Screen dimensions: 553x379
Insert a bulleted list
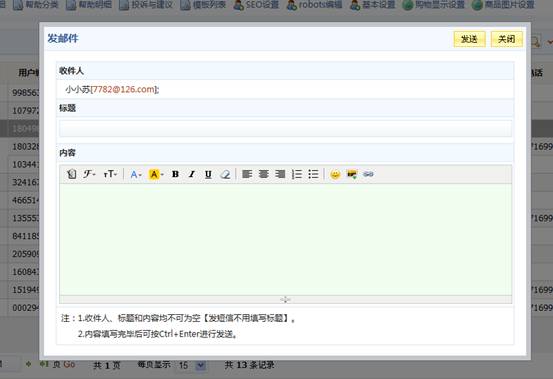point(313,174)
